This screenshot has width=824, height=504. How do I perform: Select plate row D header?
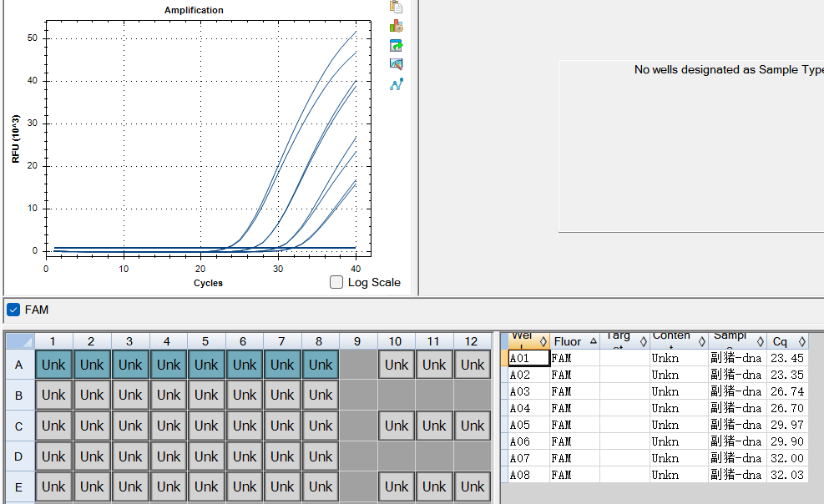(x=19, y=456)
